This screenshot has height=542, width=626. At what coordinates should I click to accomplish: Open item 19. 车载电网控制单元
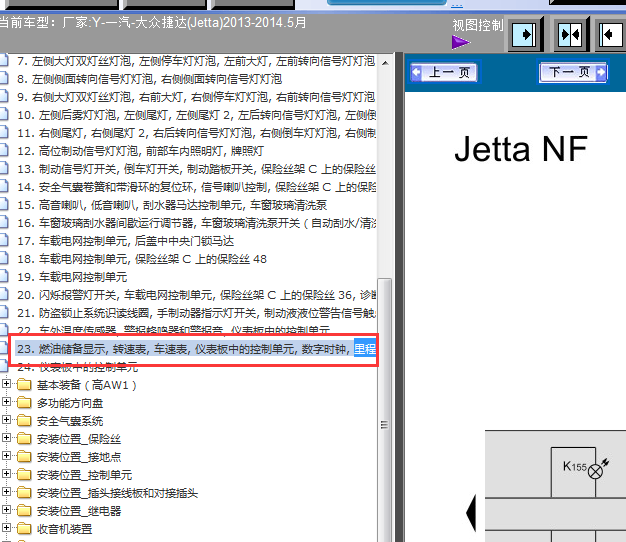point(72,277)
